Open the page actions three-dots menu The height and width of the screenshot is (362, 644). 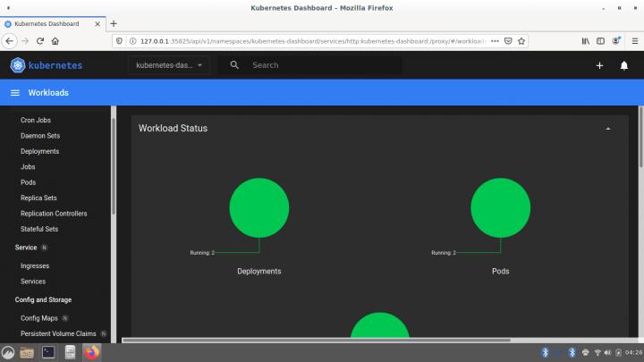495,41
